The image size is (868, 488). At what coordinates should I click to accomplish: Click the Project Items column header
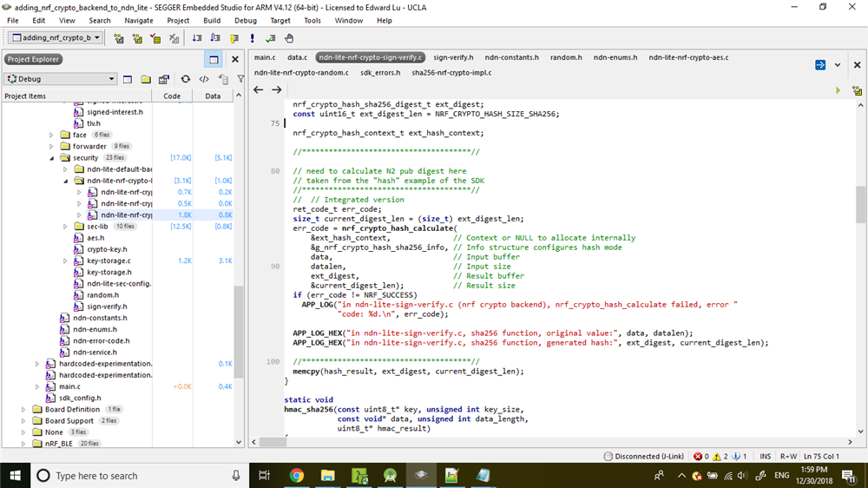[x=76, y=96]
